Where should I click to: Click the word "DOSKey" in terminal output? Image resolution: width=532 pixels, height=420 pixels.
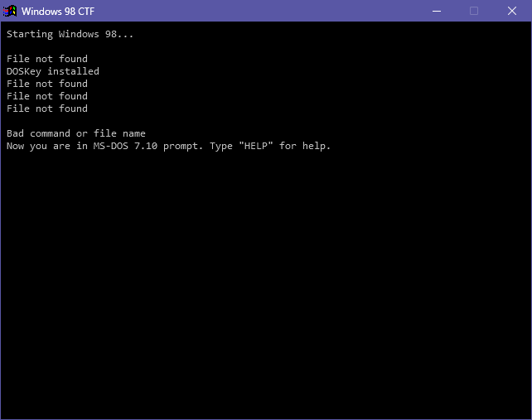[x=24, y=71]
